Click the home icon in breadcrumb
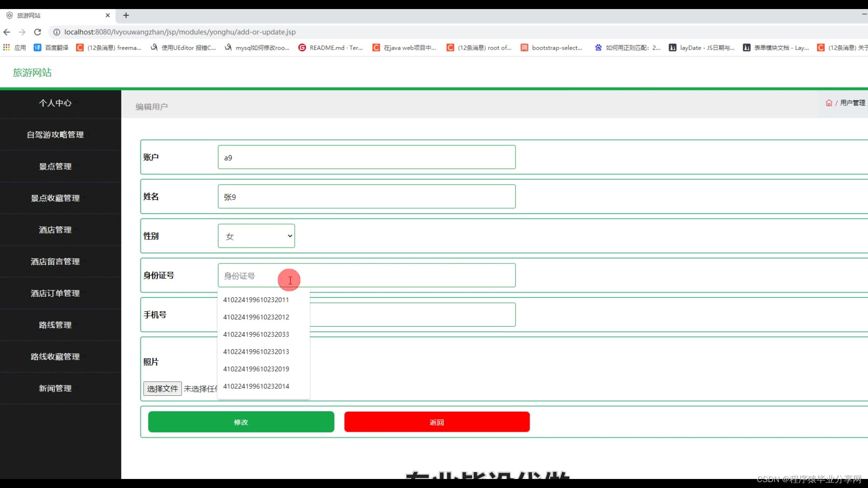Image resolution: width=868 pixels, height=488 pixels. [x=829, y=103]
